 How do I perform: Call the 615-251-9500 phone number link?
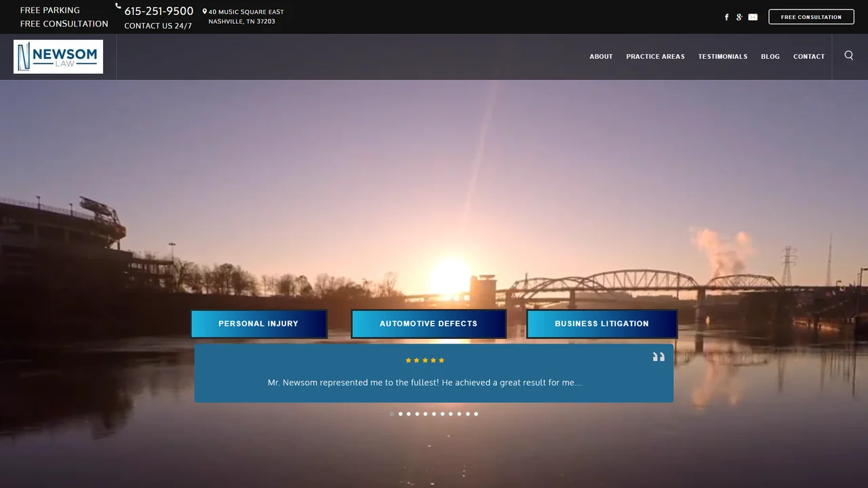click(x=159, y=12)
